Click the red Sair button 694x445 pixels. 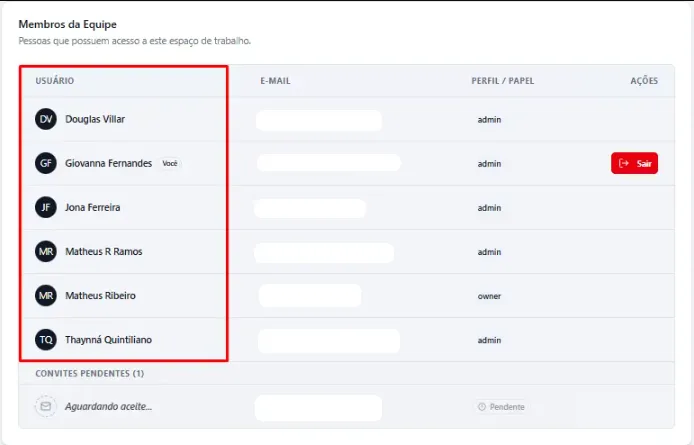634,163
